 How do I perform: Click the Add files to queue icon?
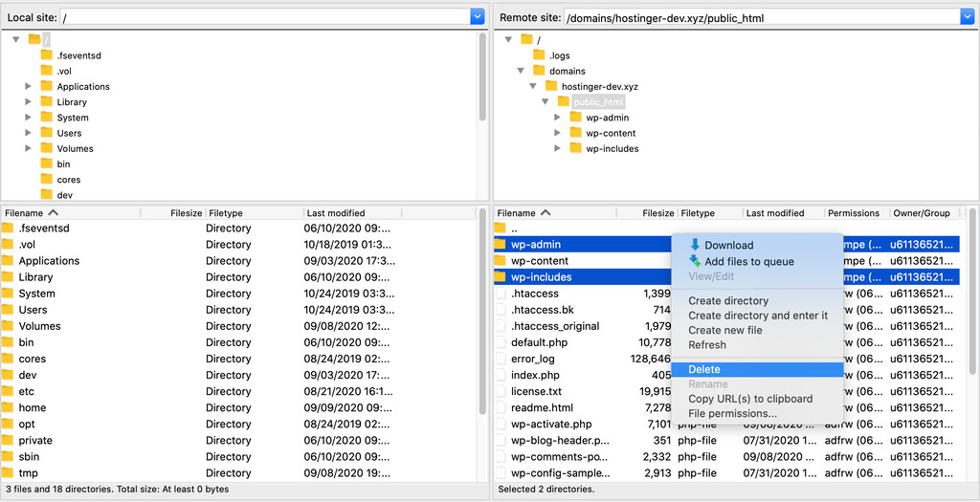click(x=695, y=261)
